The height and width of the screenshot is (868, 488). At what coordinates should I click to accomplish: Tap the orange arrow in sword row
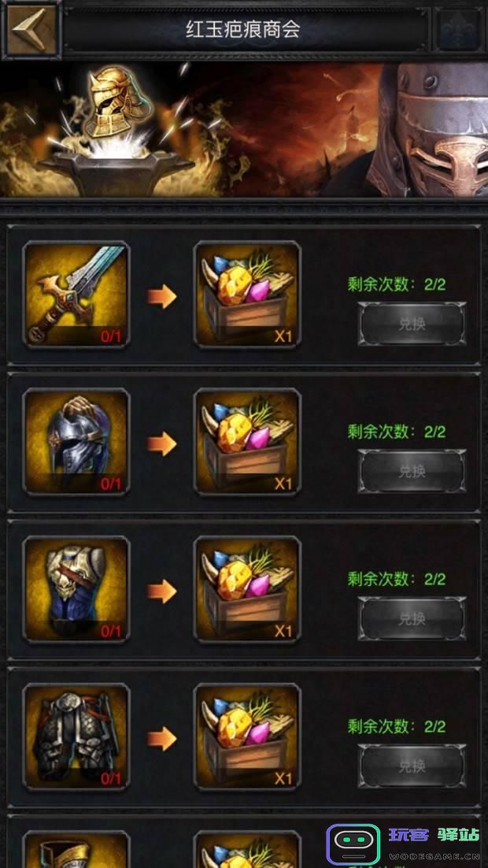click(161, 297)
